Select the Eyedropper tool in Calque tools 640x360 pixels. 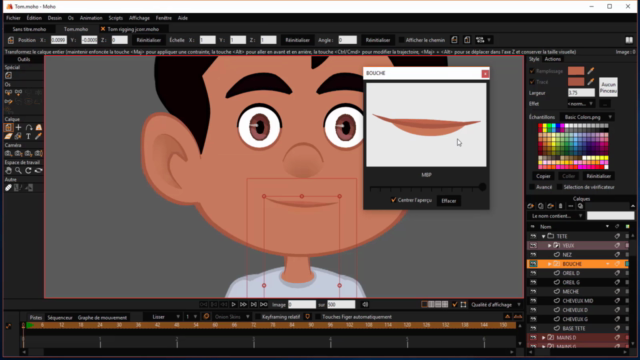(x=38, y=136)
